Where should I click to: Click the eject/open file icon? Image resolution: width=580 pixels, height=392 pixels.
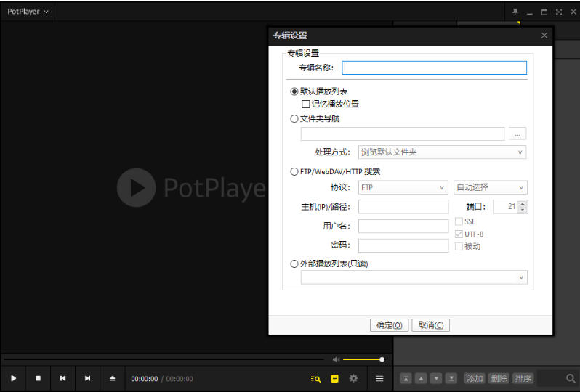tap(112, 378)
